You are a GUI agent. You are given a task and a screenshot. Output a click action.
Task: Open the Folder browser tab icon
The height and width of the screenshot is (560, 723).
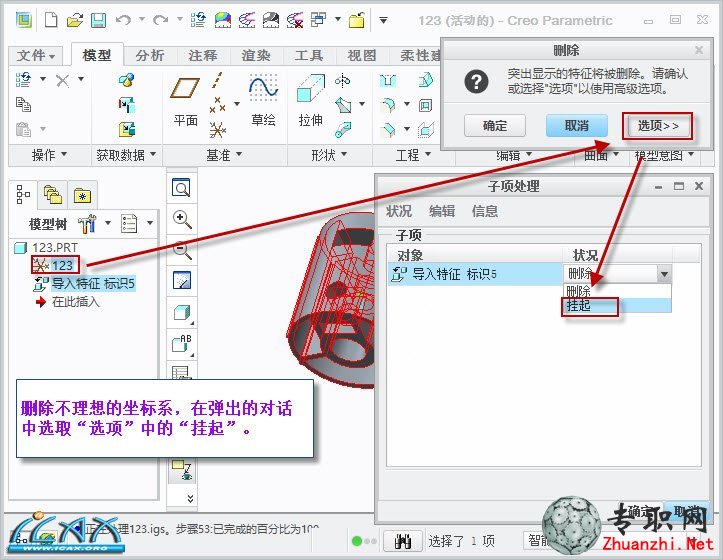pos(53,195)
